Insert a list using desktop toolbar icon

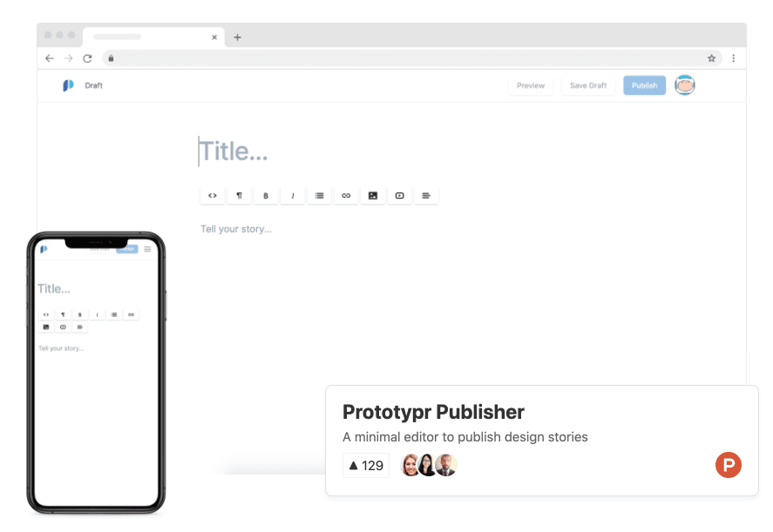(320, 196)
